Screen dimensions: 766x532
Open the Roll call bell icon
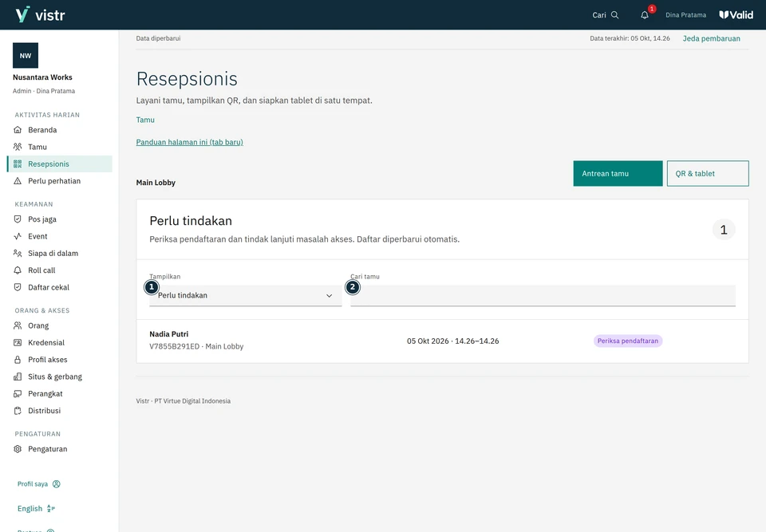[x=18, y=270]
